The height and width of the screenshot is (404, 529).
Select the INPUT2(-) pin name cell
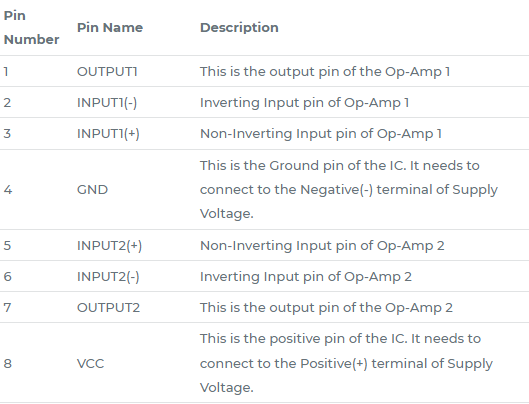(108, 277)
